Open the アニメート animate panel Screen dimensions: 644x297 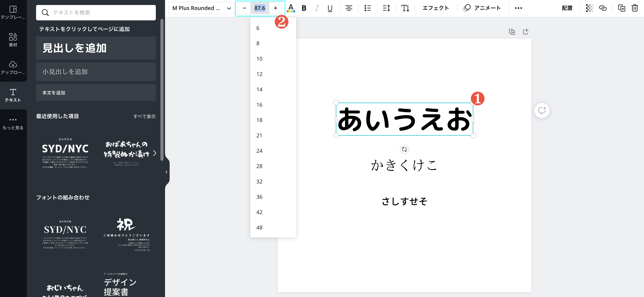coord(482,8)
